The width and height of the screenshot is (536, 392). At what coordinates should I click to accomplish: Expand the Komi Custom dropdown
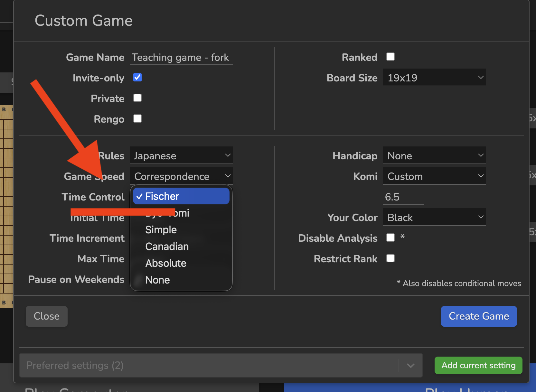(434, 176)
